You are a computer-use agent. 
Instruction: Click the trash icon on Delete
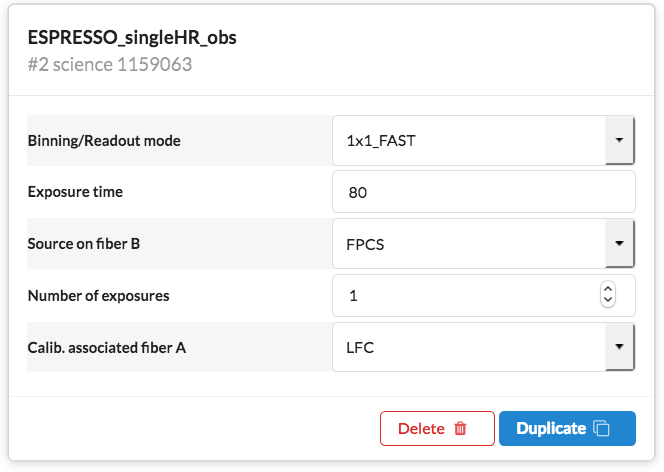(460, 428)
